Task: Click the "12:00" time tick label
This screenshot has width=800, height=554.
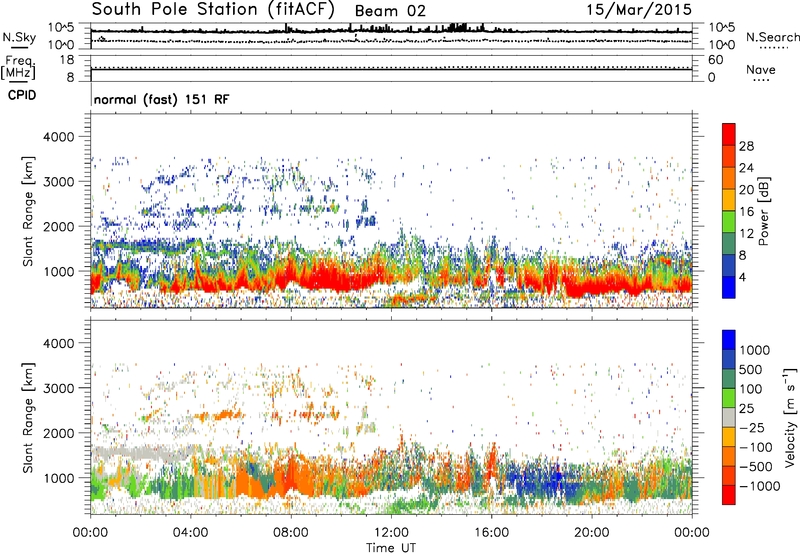Action: [x=391, y=533]
